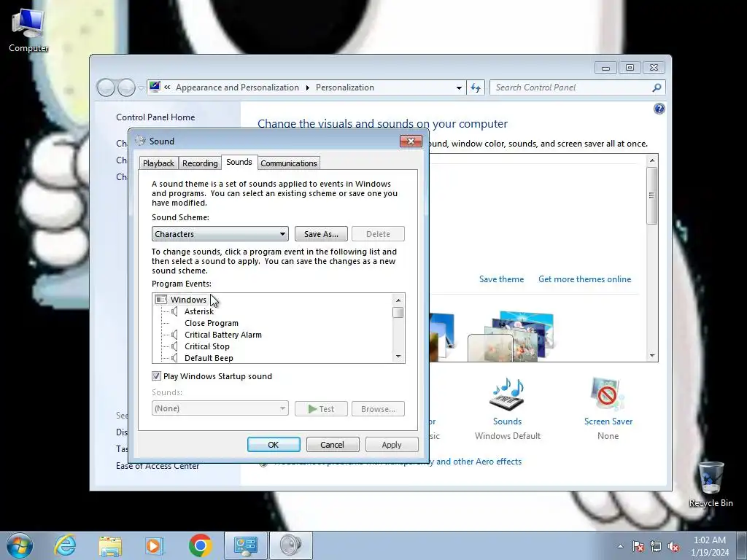Switch to the Recording tab
The height and width of the screenshot is (560, 747).
[200, 163]
